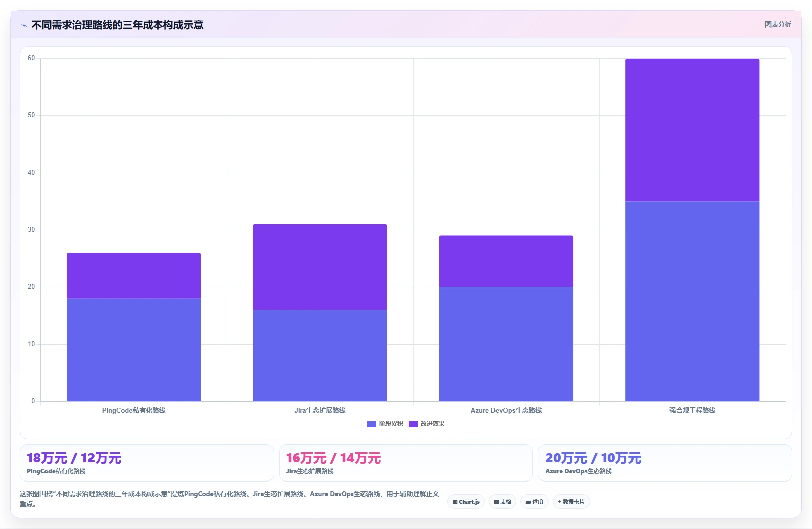Toggle the 改进效果 legend swatch
The height and width of the screenshot is (529, 812).
click(413, 424)
